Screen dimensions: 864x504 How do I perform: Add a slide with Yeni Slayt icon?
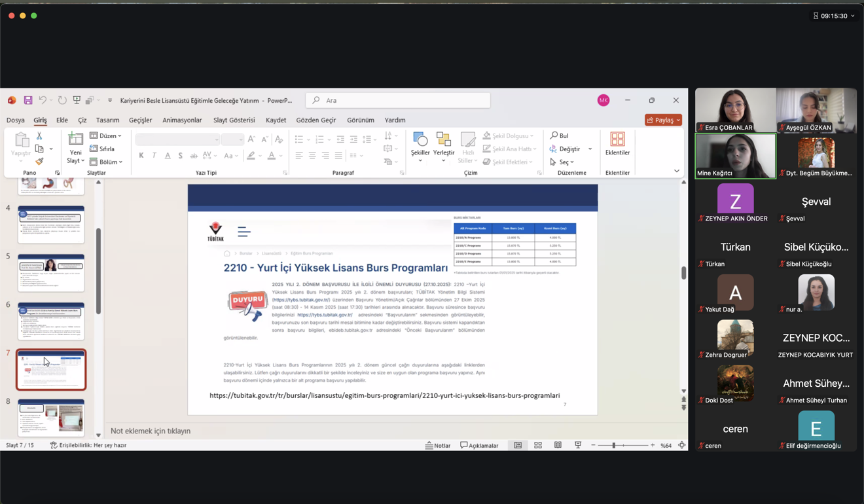point(75,139)
